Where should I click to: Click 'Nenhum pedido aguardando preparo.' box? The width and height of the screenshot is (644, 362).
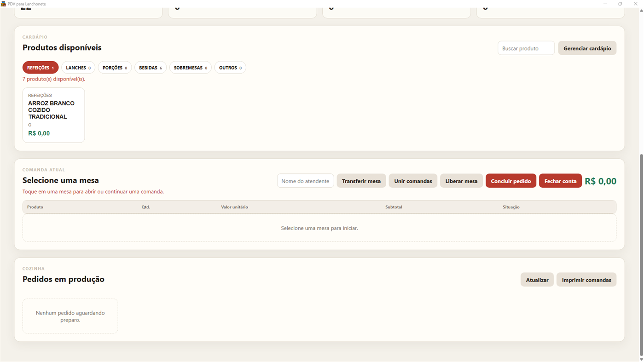pyautogui.click(x=70, y=316)
